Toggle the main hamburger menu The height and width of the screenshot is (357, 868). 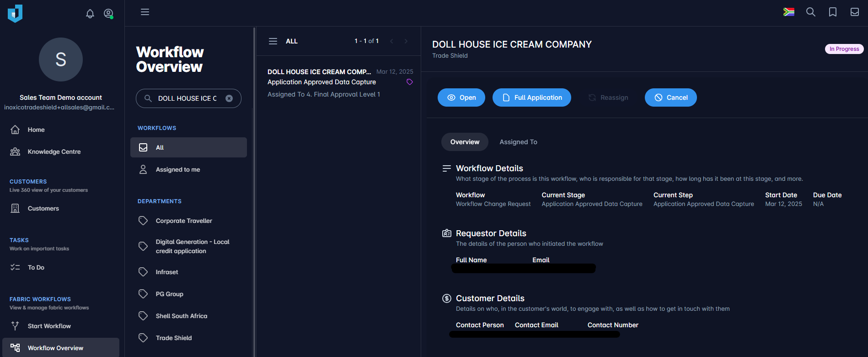click(x=145, y=12)
